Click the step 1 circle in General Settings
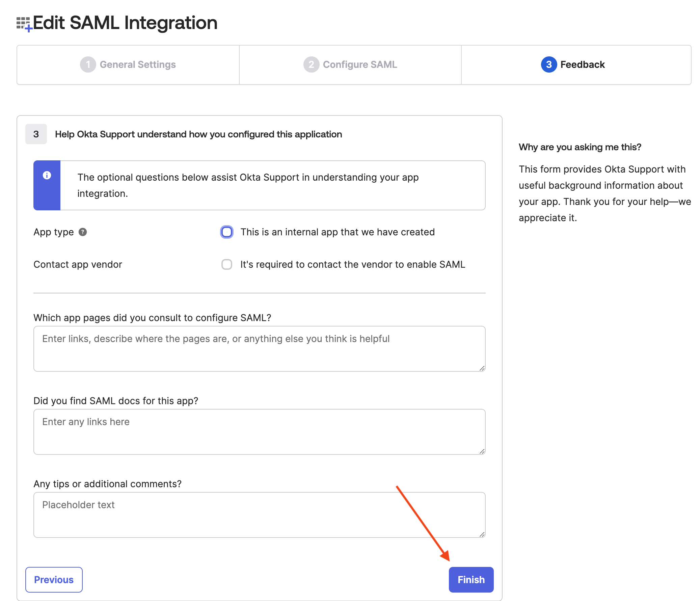 click(88, 64)
